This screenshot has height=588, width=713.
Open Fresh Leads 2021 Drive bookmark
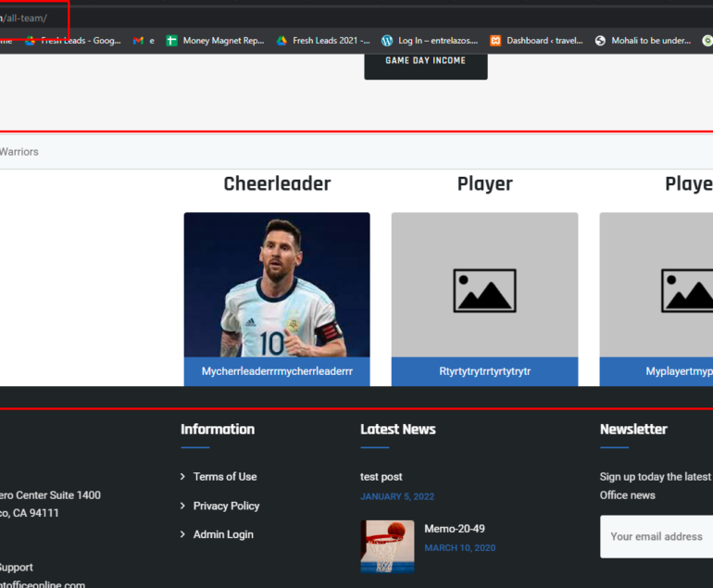[324, 41]
